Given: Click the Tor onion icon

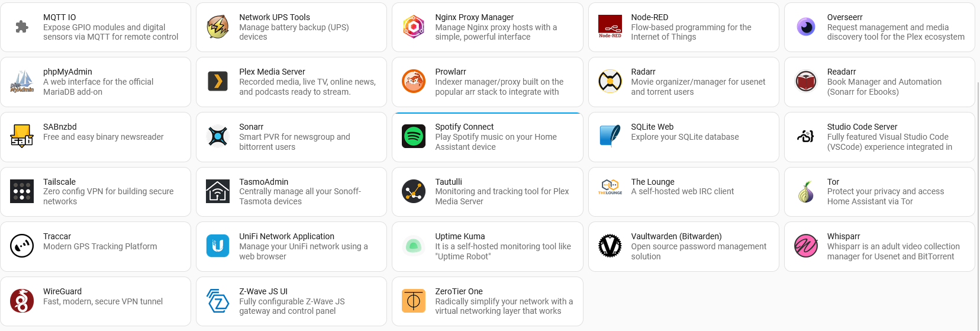Looking at the screenshot, I should pos(805,192).
